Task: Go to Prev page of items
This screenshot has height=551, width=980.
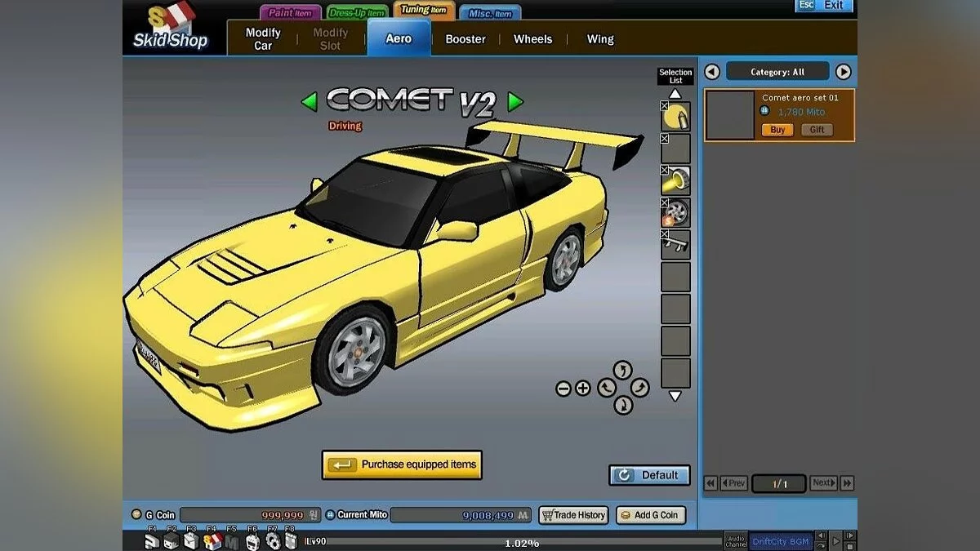Action: coord(734,483)
